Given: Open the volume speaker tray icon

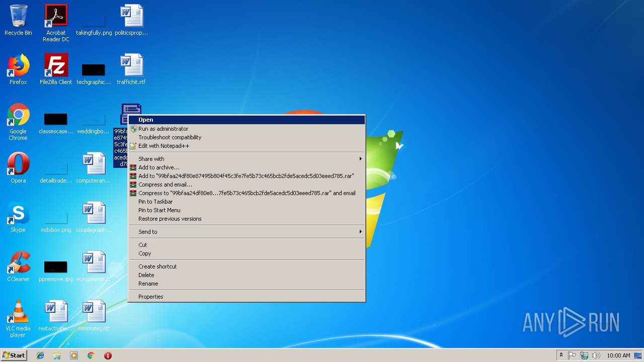Looking at the screenshot, I should tap(596, 355).
